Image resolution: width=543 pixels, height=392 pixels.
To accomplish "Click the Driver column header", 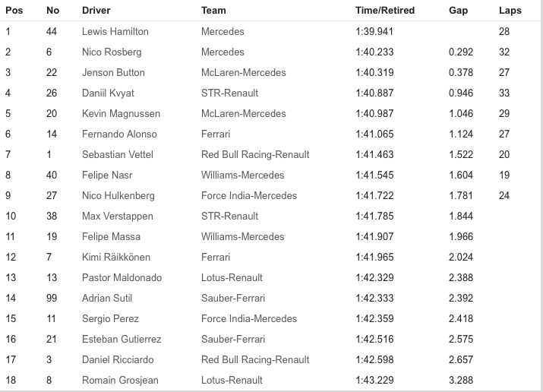I will pyautogui.click(x=96, y=11).
